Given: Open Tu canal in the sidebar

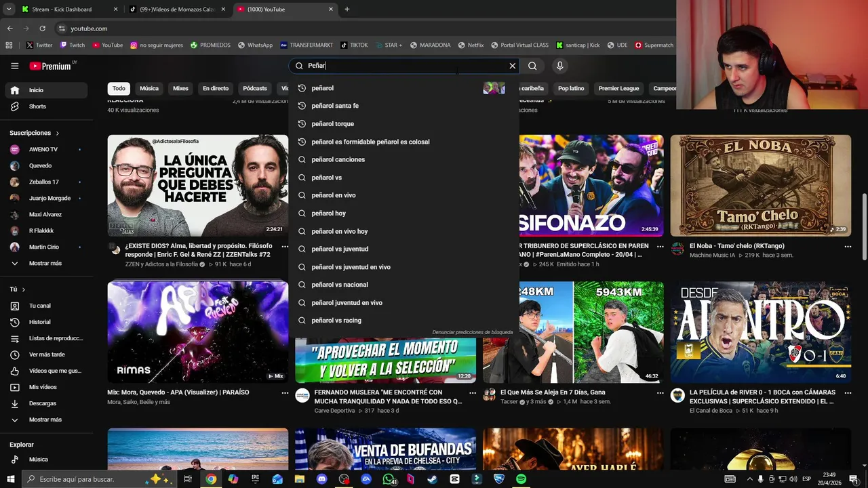Looking at the screenshot, I should (46, 306).
